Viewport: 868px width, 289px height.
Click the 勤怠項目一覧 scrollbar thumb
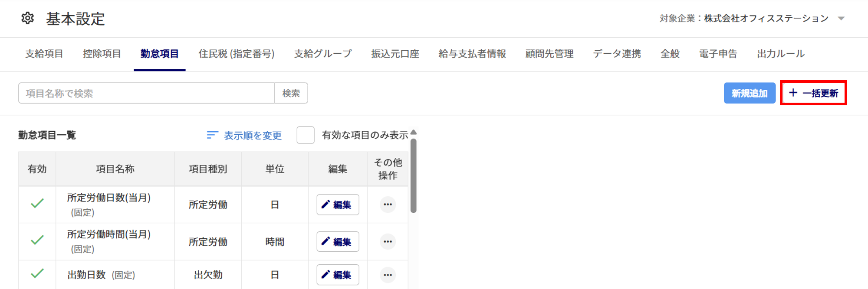tap(414, 175)
